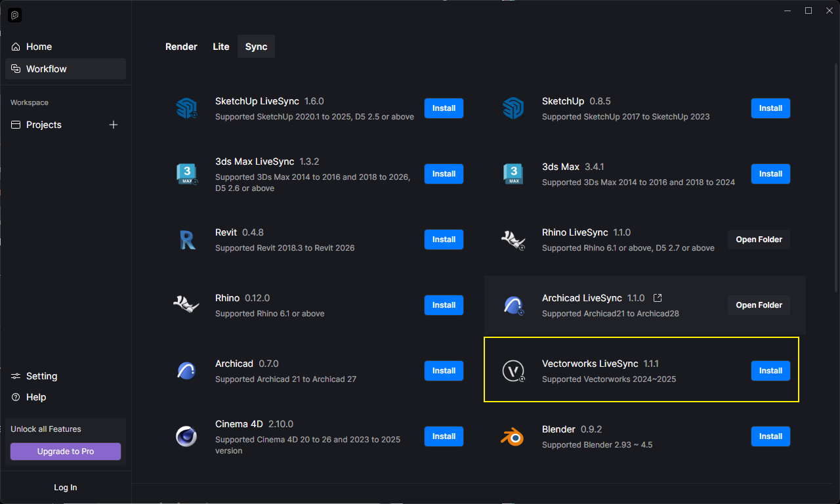Click the Workflow icon in sidebar
This screenshot has height=504, width=840.
pos(16,69)
